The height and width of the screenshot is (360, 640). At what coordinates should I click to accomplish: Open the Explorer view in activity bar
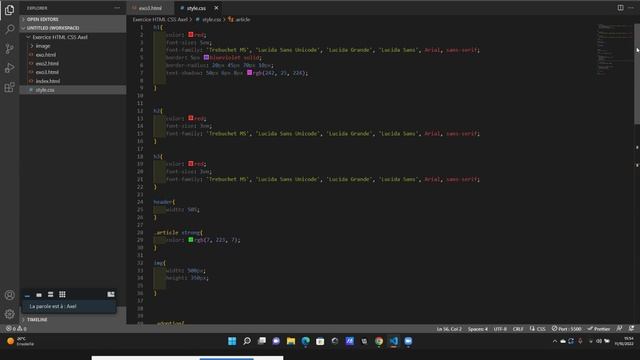pos(9,10)
